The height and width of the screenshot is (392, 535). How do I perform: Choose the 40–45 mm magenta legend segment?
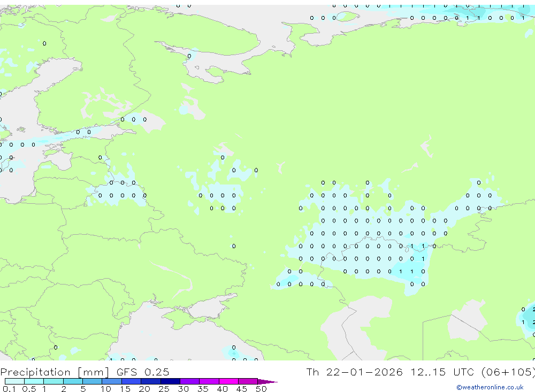(x=228, y=381)
